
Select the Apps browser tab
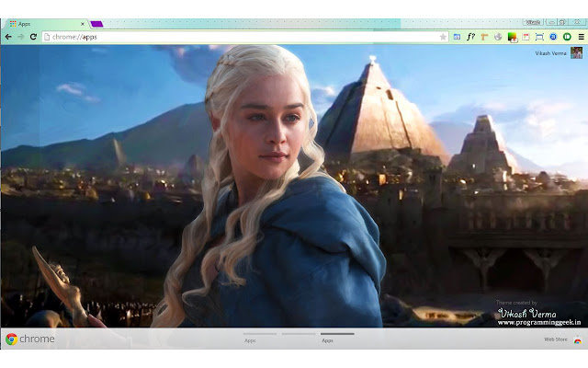(x=47, y=24)
